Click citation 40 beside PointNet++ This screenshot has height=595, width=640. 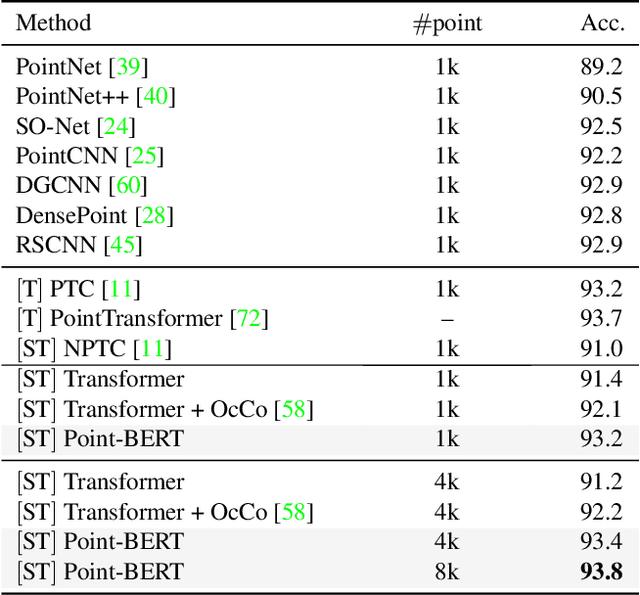click(154, 97)
